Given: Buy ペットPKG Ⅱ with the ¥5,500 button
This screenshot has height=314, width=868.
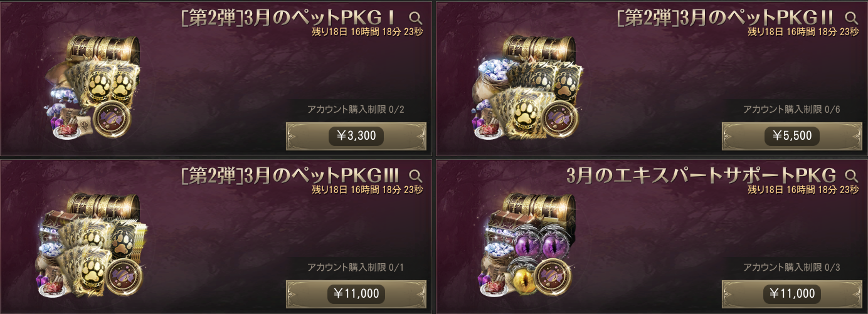Looking at the screenshot, I should coord(793,136).
